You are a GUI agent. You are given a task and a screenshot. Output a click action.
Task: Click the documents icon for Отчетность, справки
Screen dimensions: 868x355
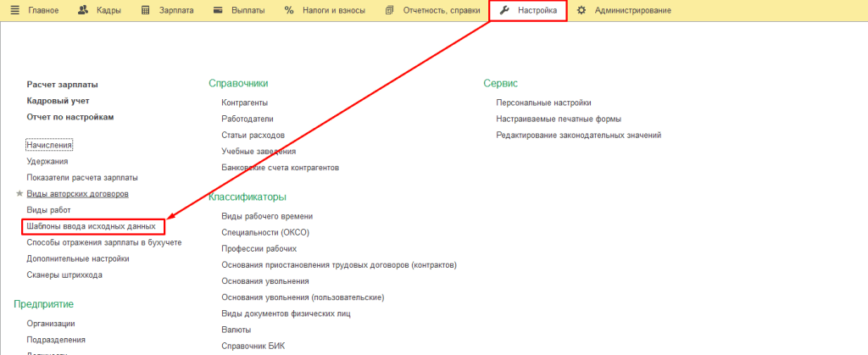389,10
